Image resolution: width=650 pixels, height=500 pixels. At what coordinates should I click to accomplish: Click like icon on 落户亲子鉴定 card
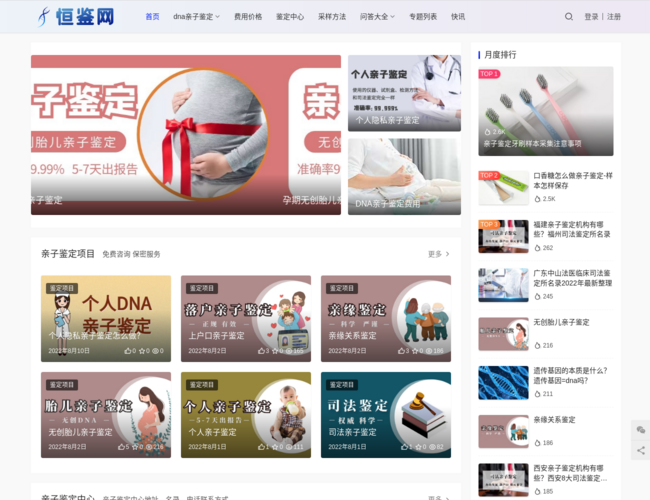pyautogui.click(x=261, y=351)
